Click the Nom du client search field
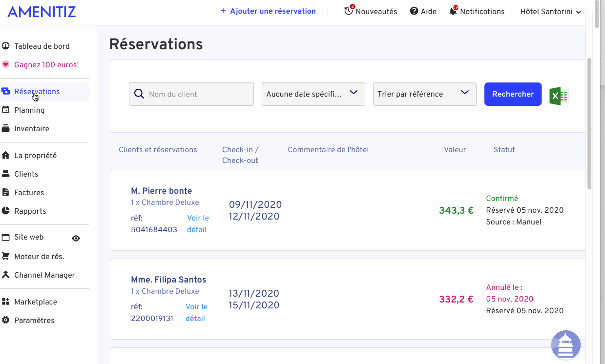 click(191, 94)
